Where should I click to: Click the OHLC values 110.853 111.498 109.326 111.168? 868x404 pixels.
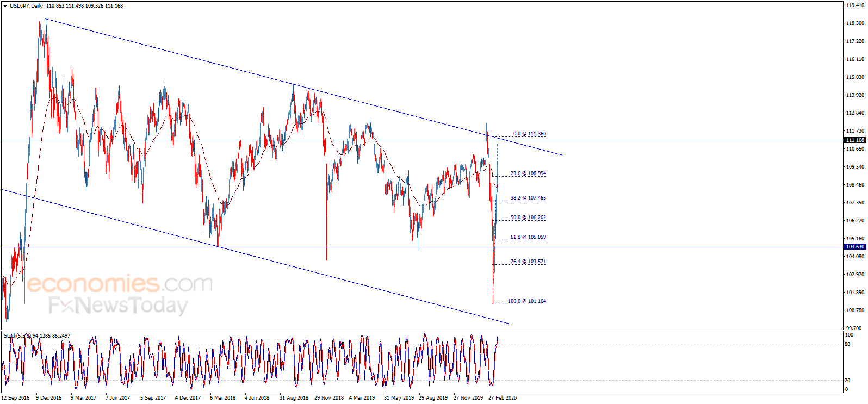(84, 6)
